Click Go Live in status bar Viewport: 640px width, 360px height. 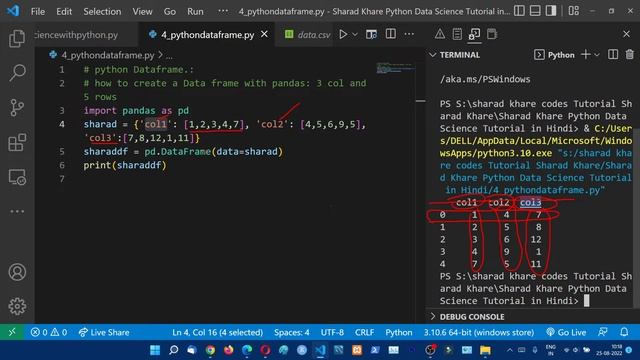click(566, 332)
